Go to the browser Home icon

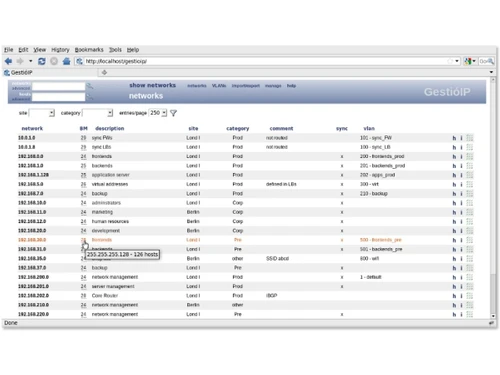tap(66, 61)
